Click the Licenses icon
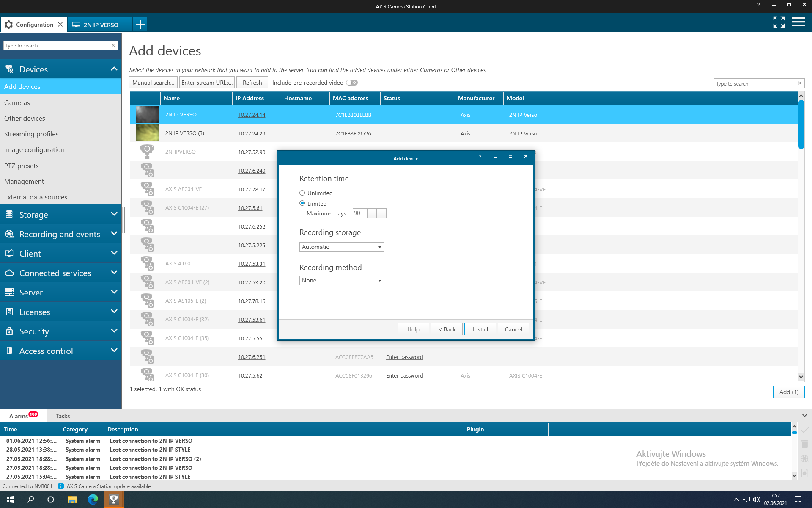This screenshot has width=812, height=508. pyautogui.click(x=9, y=312)
